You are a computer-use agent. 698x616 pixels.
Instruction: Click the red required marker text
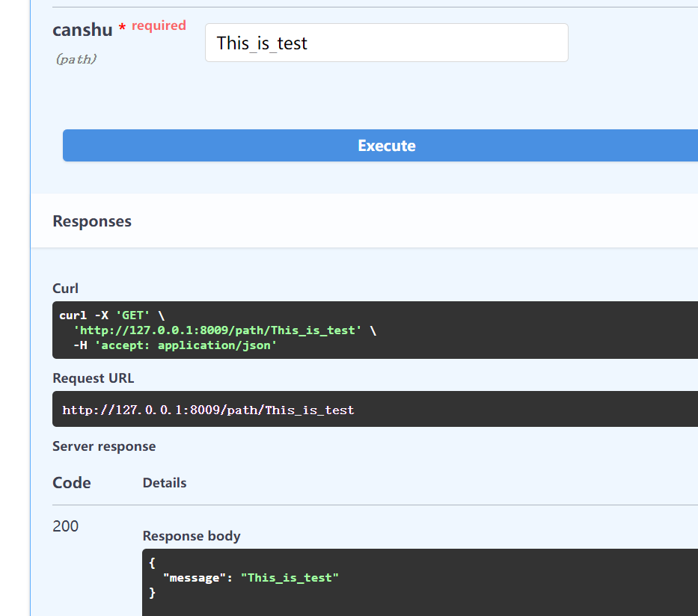(159, 25)
